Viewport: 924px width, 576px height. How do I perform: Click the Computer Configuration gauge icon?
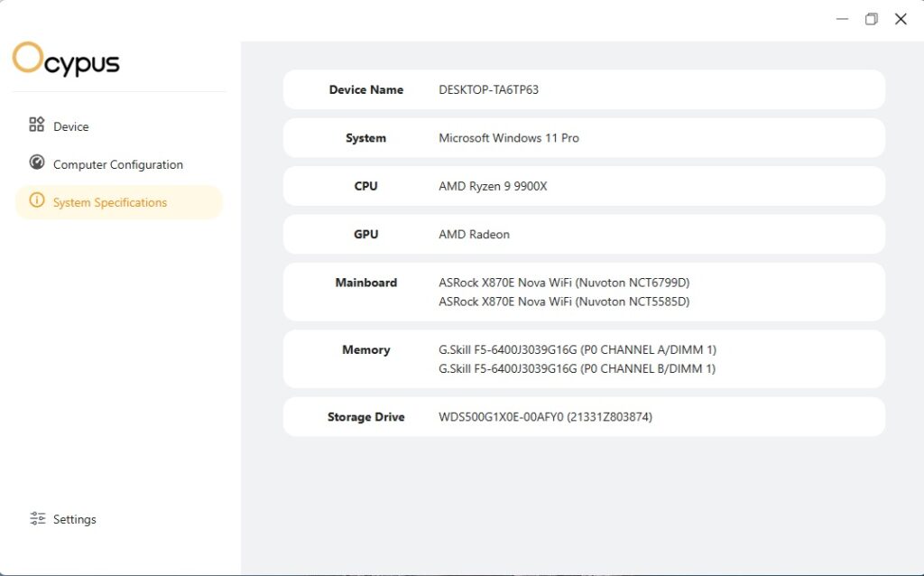pos(36,163)
